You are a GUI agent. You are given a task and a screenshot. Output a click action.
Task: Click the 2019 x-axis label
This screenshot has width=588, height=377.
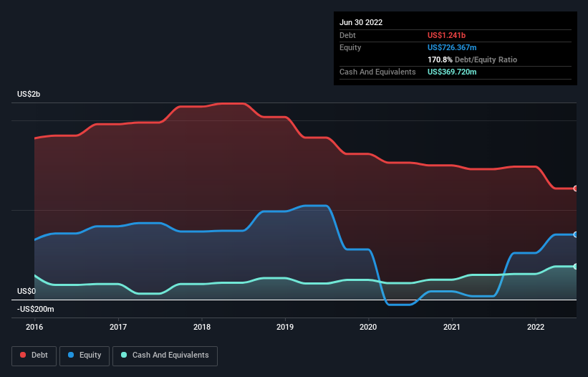point(285,327)
